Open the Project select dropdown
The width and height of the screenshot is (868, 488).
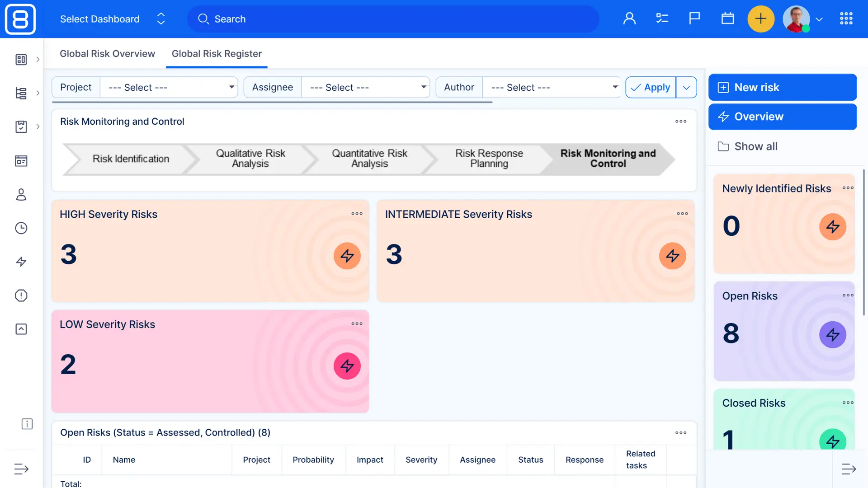(x=169, y=87)
